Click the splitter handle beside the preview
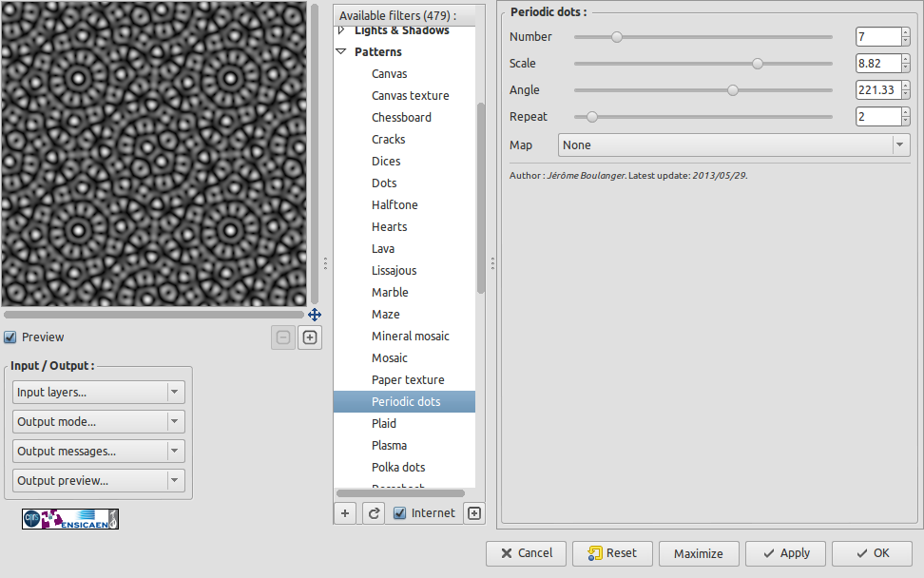 [x=325, y=263]
